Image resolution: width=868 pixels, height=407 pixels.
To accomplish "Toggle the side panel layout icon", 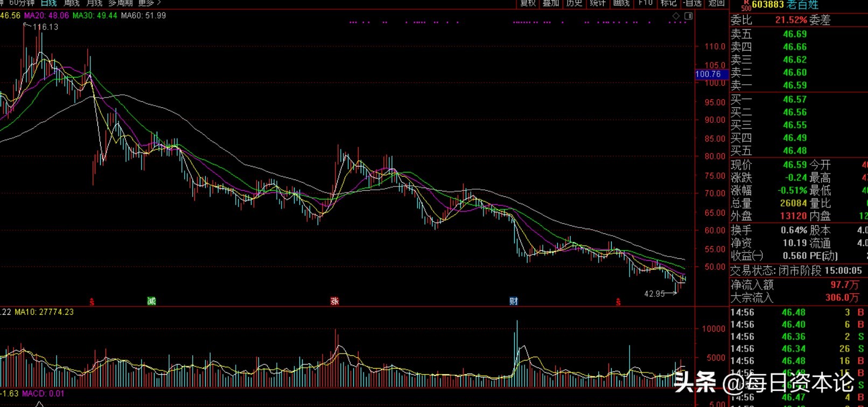I will coord(688,16).
